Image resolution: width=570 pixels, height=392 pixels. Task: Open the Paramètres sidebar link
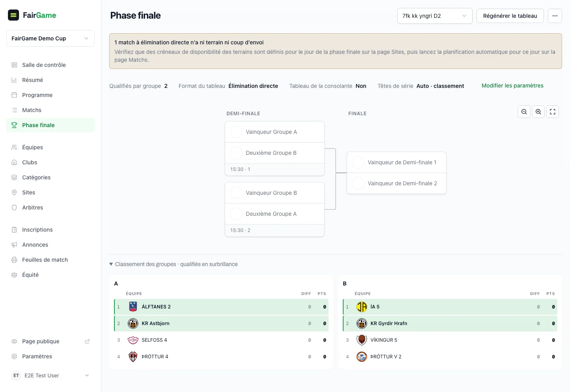point(50,356)
